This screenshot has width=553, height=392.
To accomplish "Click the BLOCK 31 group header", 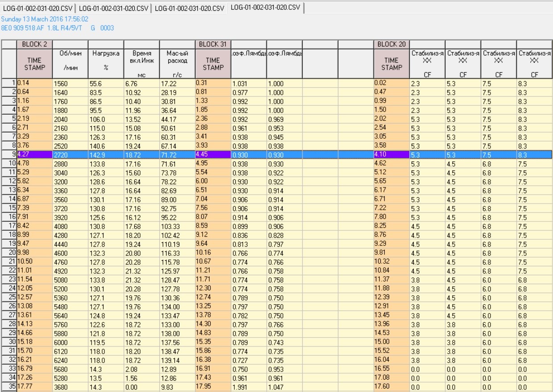I will pyautogui.click(x=213, y=44).
